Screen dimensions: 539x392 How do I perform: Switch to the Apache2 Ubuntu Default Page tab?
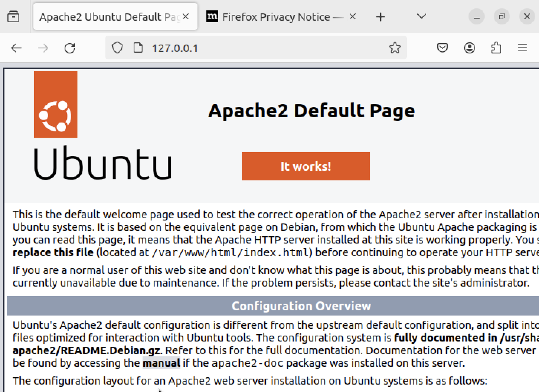coord(115,17)
